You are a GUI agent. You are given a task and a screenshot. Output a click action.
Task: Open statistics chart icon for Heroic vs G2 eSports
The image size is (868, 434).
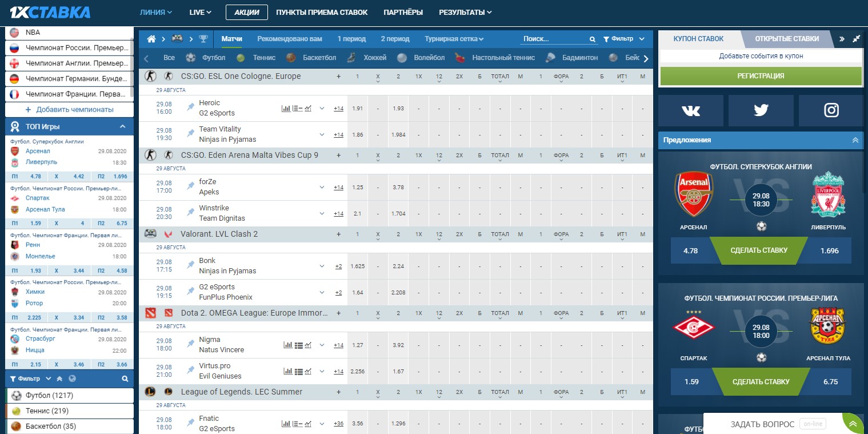[x=286, y=108]
